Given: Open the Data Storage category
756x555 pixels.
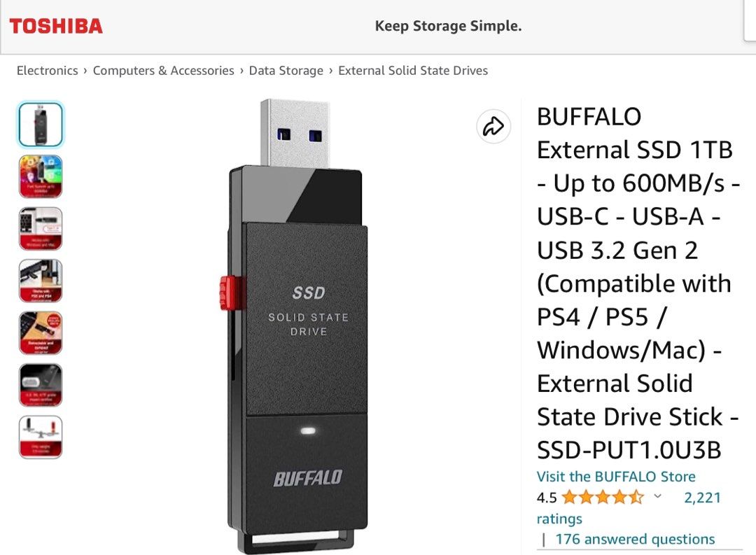Looking at the screenshot, I should pos(286,70).
